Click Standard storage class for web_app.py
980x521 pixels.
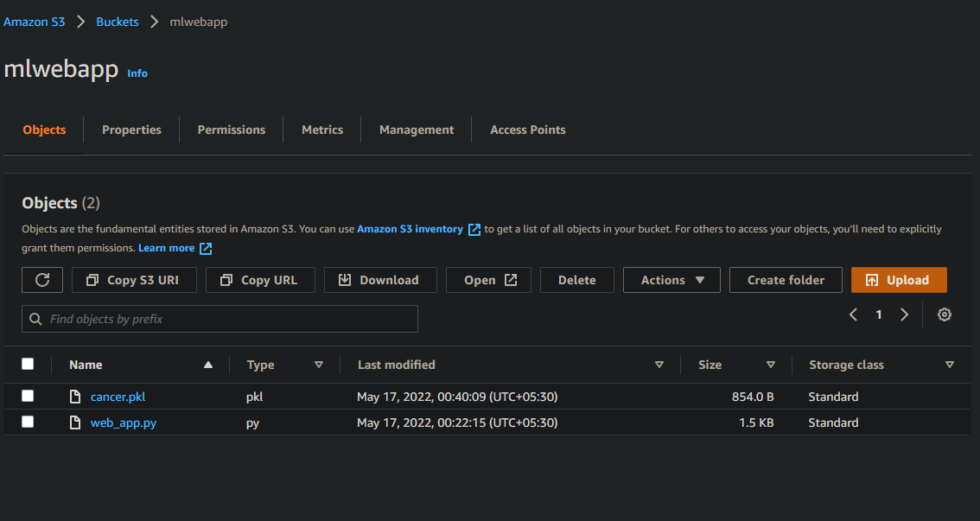coord(833,423)
